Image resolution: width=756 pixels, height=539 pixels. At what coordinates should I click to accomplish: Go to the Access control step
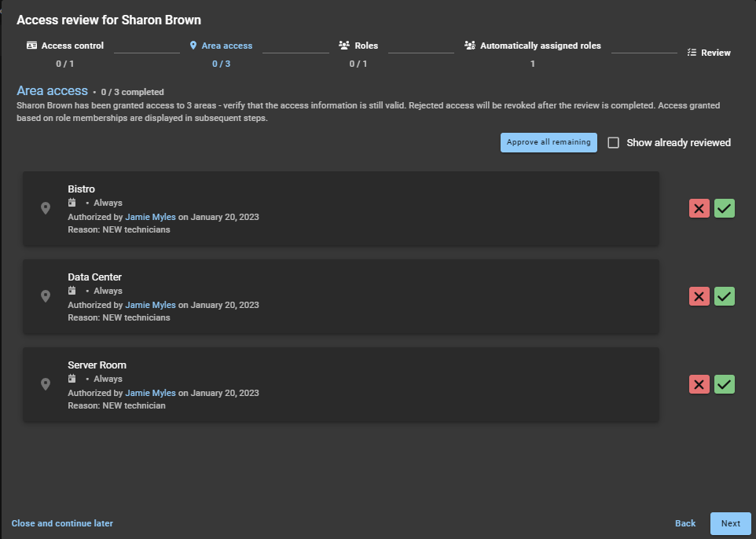tap(65, 46)
